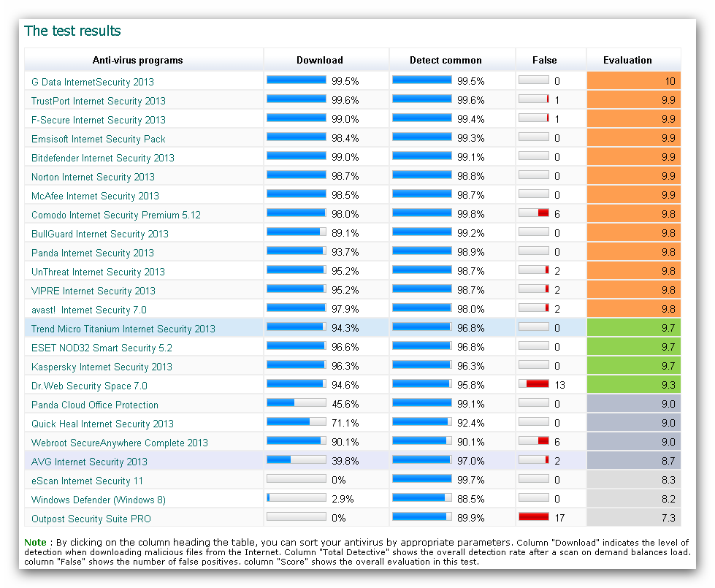
Task: Open ESET NOD32 Smart Security 5.2 link
Action: [x=102, y=348]
